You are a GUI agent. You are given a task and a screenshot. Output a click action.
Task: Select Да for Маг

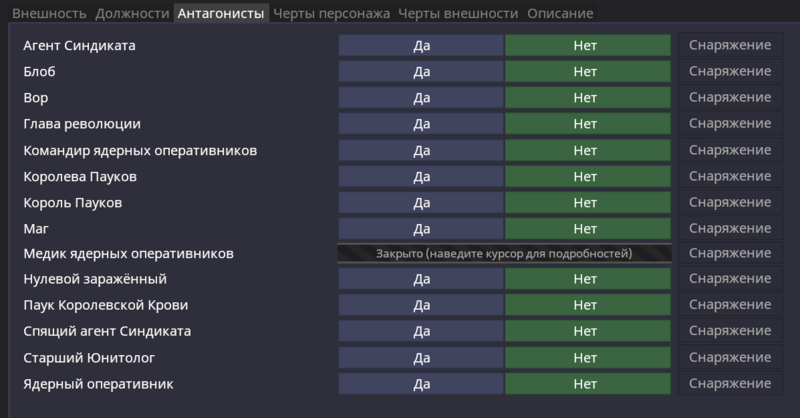click(x=421, y=228)
